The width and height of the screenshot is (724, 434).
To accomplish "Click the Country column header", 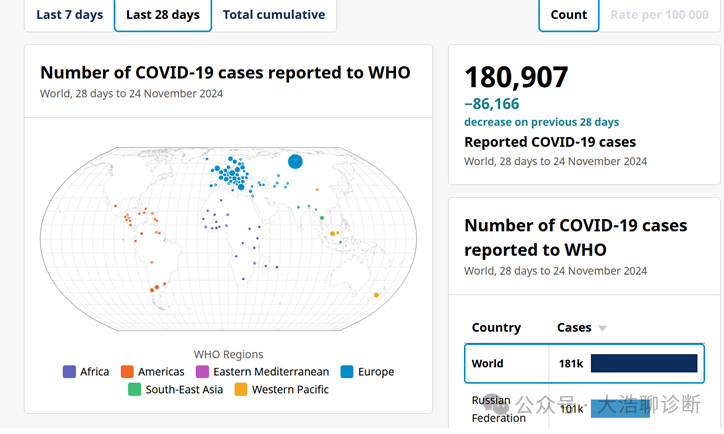I will point(496,328).
